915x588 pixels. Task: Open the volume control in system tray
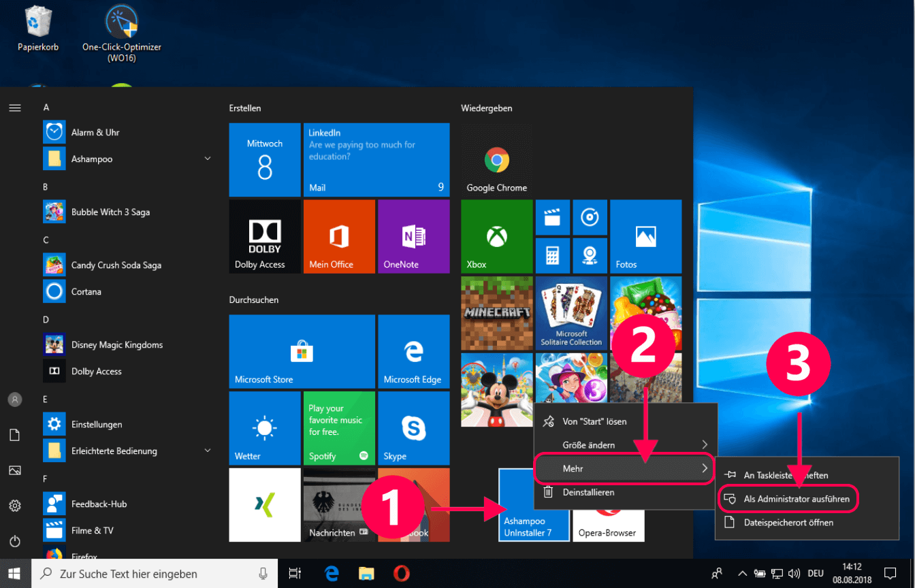tap(794, 574)
